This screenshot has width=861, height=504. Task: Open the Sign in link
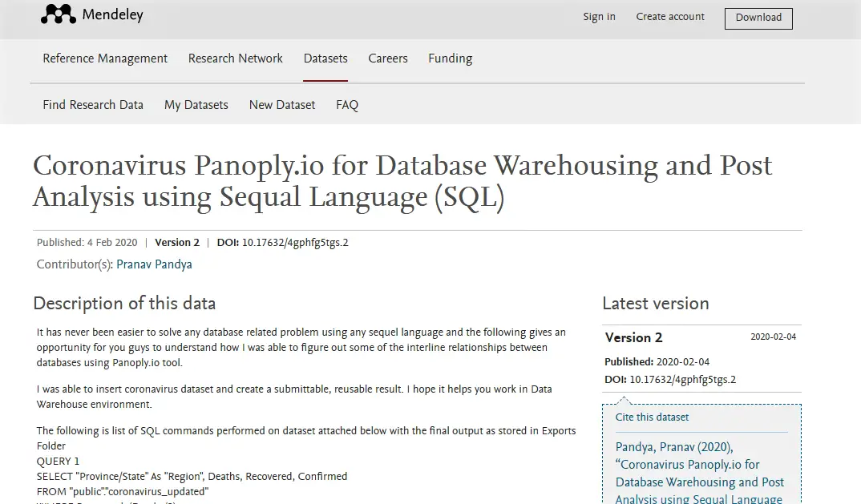click(599, 17)
